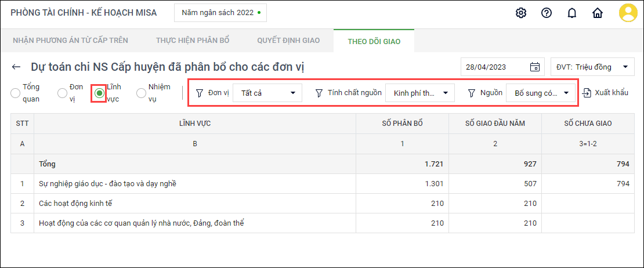The height and width of the screenshot is (268, 644).
Task: Expand the Đơn vị 'Tất cả' dropdown
Action: [x=267, y=93]
